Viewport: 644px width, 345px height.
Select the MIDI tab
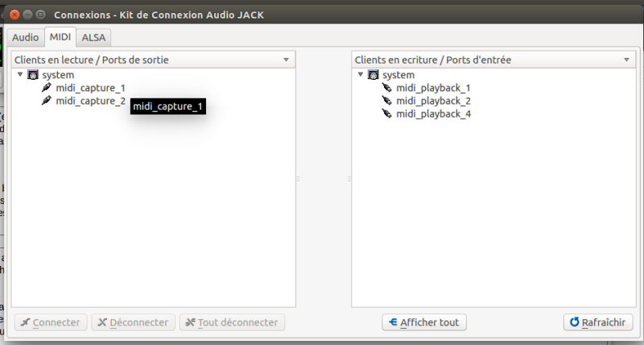coord(60,37)
